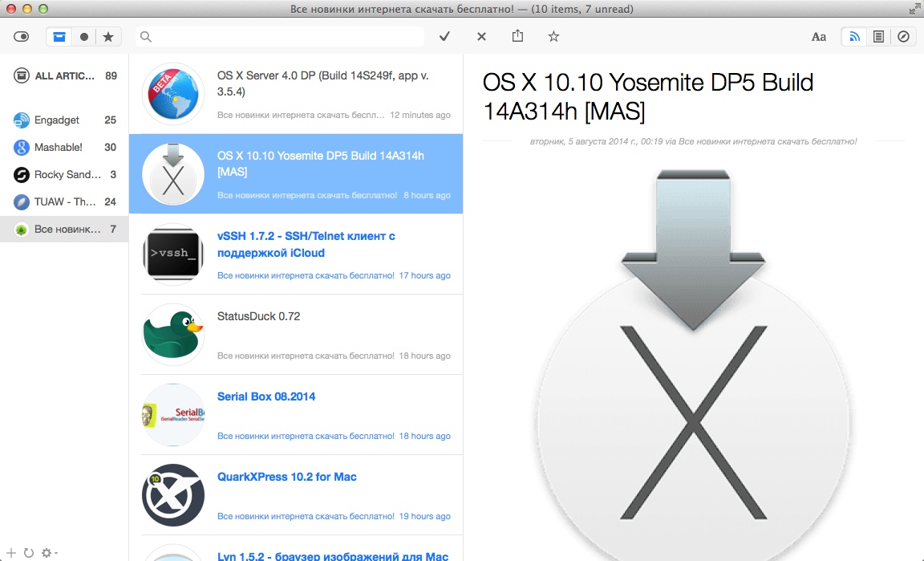Screen dimensions: 924x561
Task: Refresh feeds with the circular arrow icon
Action: (28, 553)
